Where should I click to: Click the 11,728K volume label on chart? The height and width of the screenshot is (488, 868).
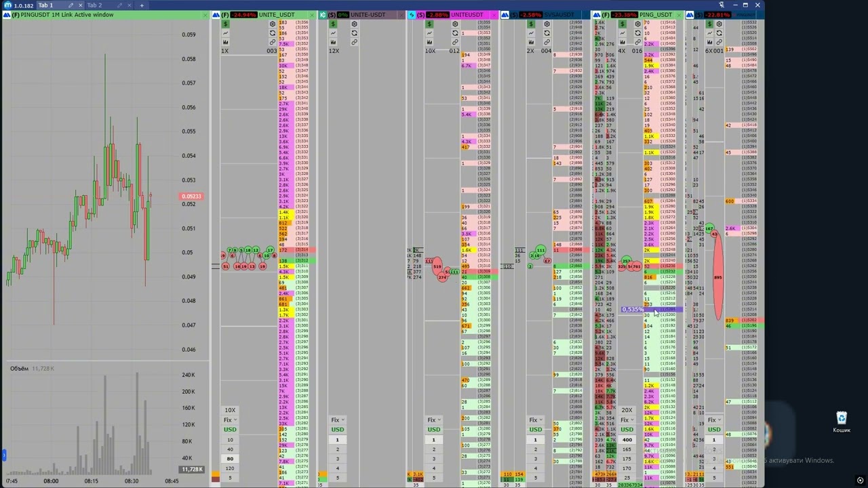(x=191, y=470)
